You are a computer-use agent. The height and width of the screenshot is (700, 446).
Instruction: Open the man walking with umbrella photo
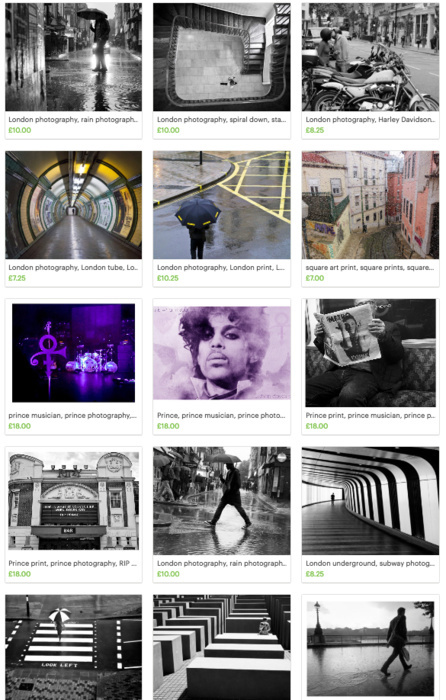point(222,501)
